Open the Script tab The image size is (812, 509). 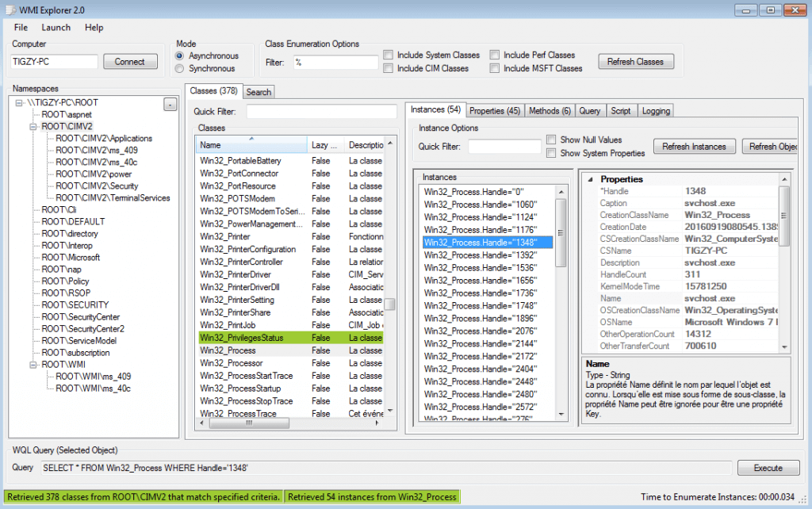(x=621, y=110)
